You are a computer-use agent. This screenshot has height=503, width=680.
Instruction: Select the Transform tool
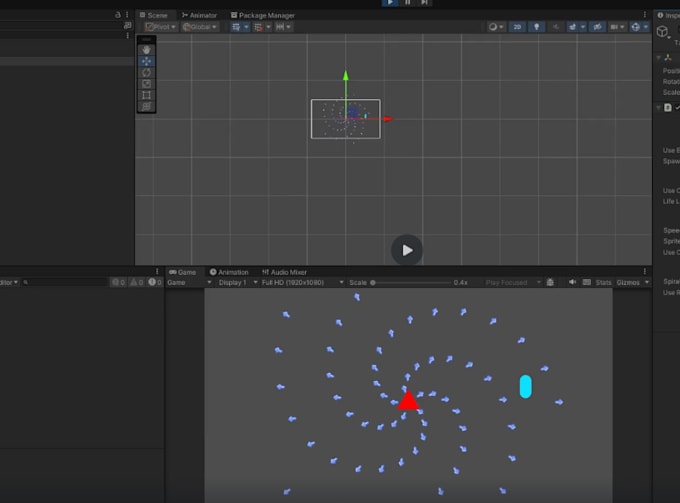pyautogui.click(x=147, y=106)
